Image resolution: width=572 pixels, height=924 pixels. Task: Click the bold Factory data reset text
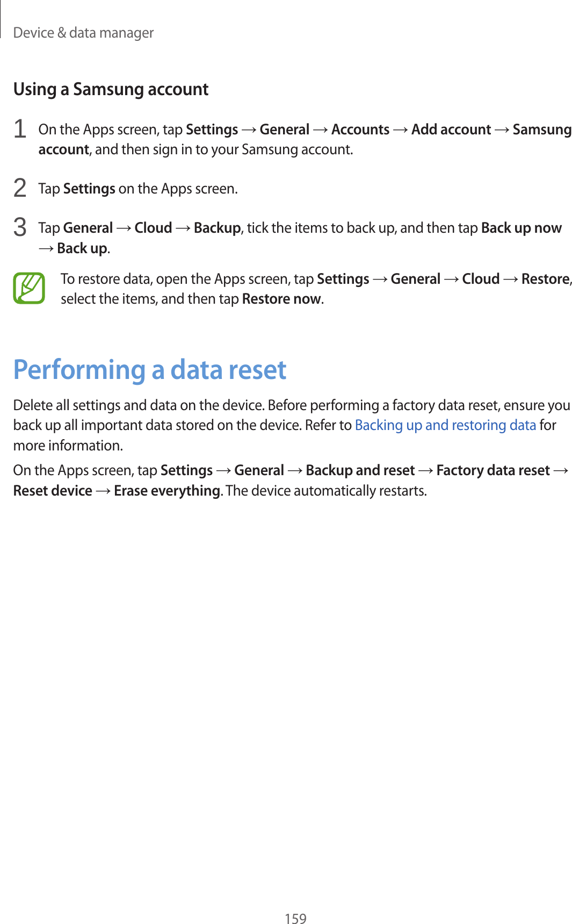pyautogui.click(x=493, y=470)
